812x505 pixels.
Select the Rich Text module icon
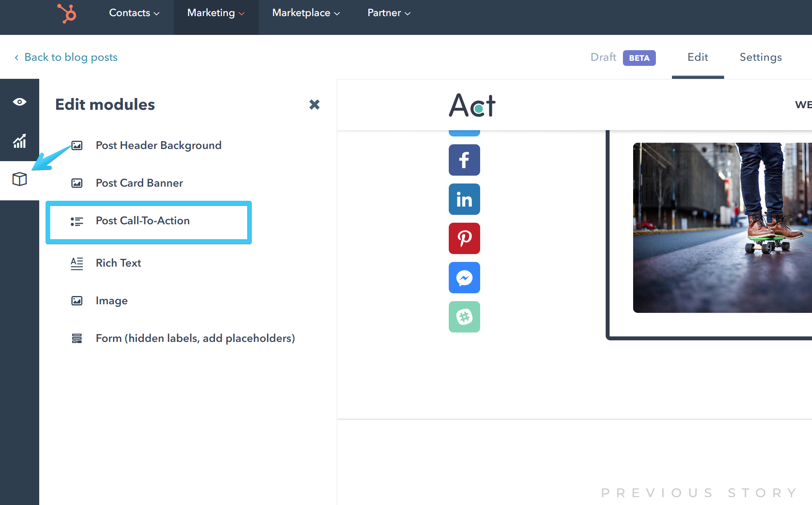(77, 263)
